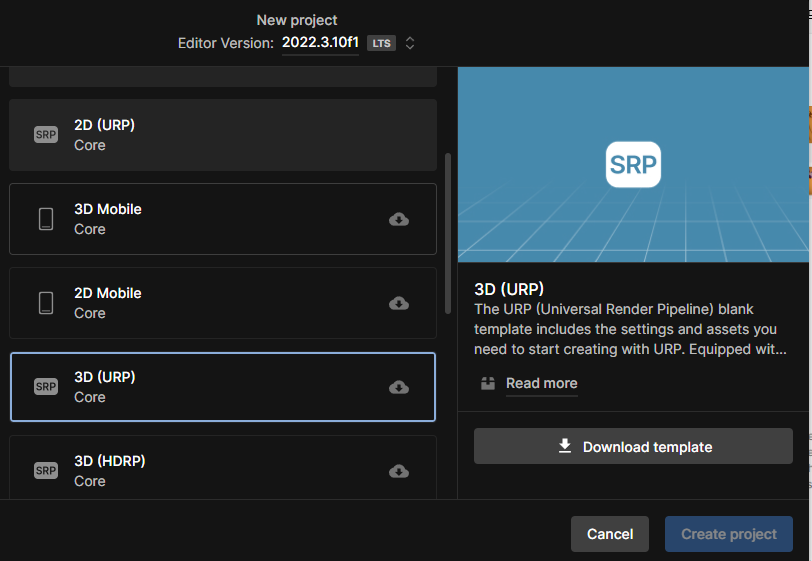The width and height of the screenshot is (812, 561).
Task: Click the URP template description paragraph
Action: pyautogui.click(x=630, y=329)
